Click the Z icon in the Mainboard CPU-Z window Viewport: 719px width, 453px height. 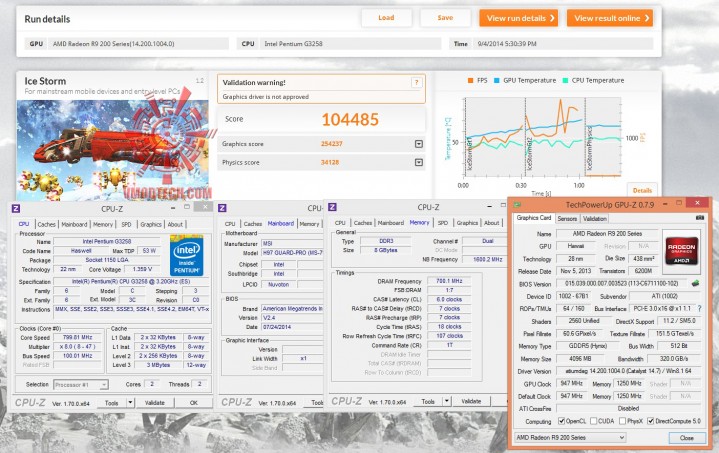click(222, 208)
